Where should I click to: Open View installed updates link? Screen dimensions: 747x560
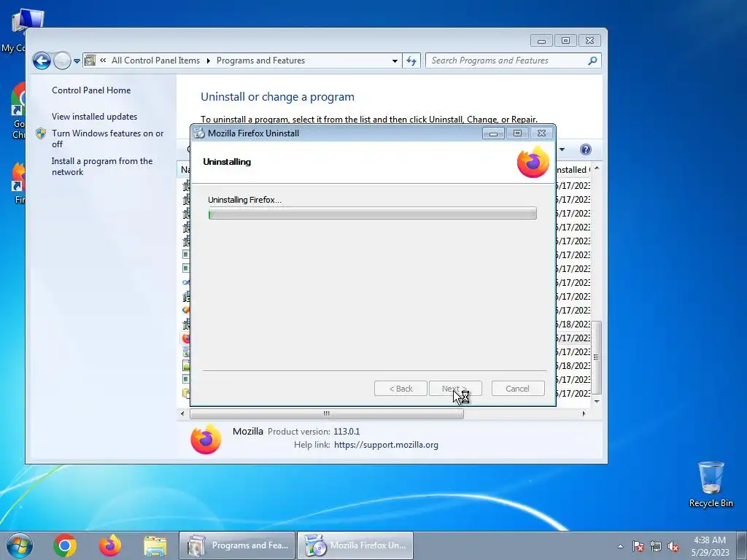94,116
